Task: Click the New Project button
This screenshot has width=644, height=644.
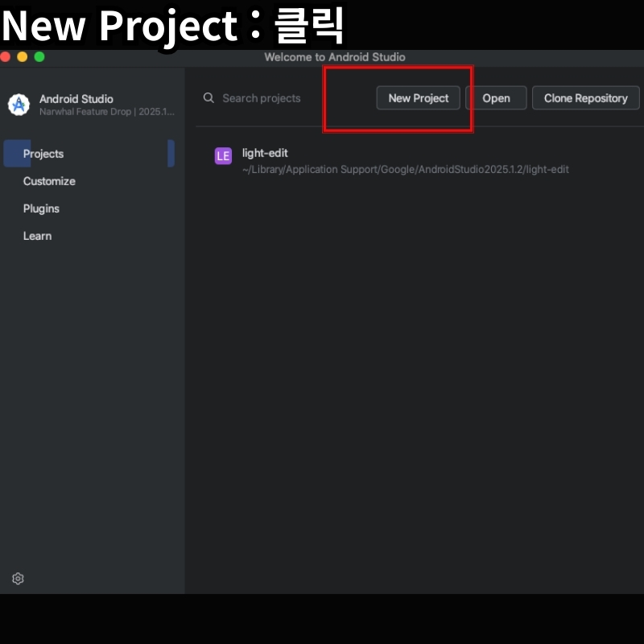Action: [418, 97]
